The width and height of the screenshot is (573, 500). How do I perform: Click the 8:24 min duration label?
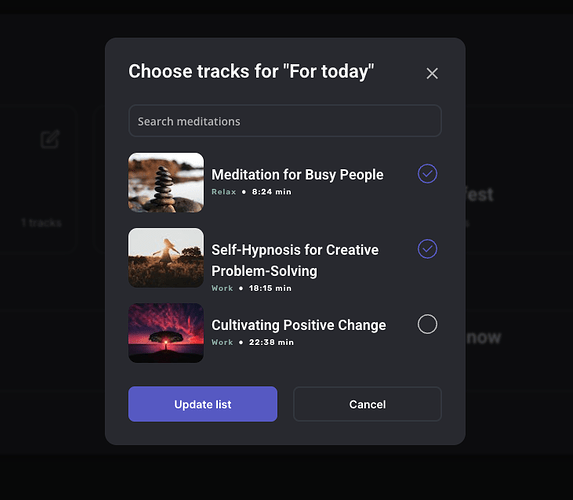pos(272,192)
